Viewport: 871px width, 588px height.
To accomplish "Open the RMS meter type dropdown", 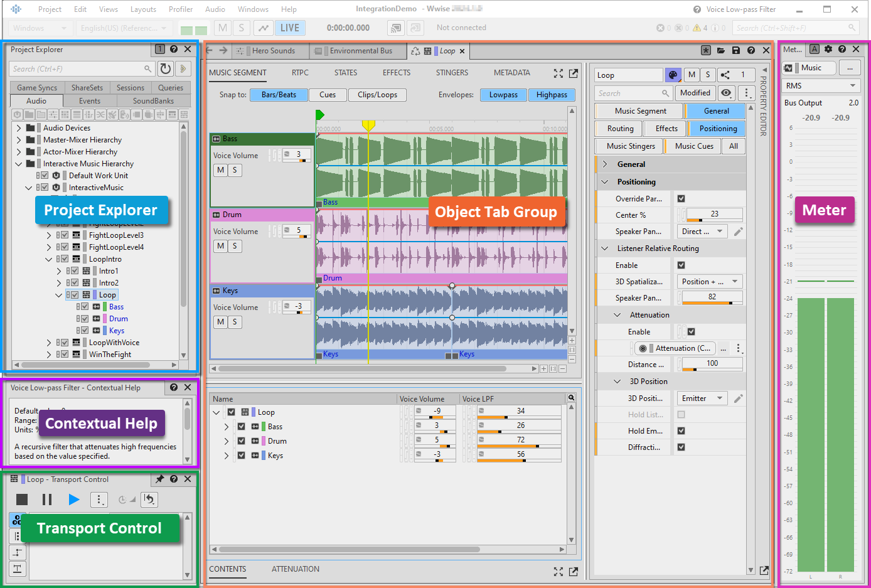I will pos(821,85).
